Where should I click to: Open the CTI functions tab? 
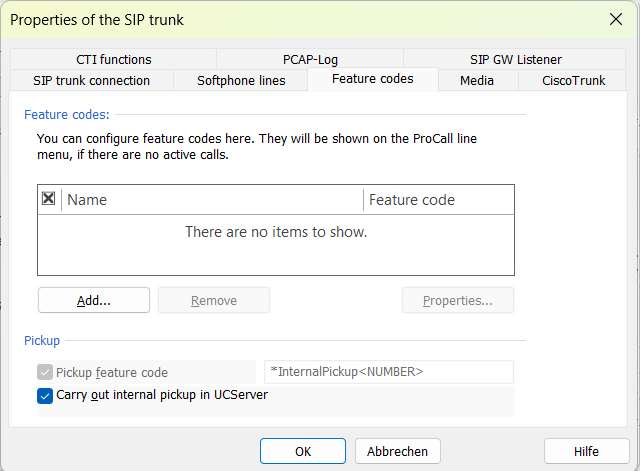pos(113,59)
